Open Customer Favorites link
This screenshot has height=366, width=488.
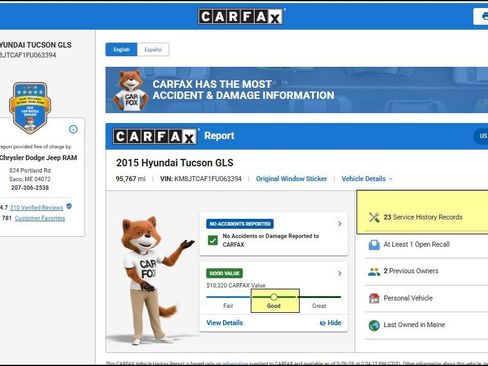[x=40, y=218]
